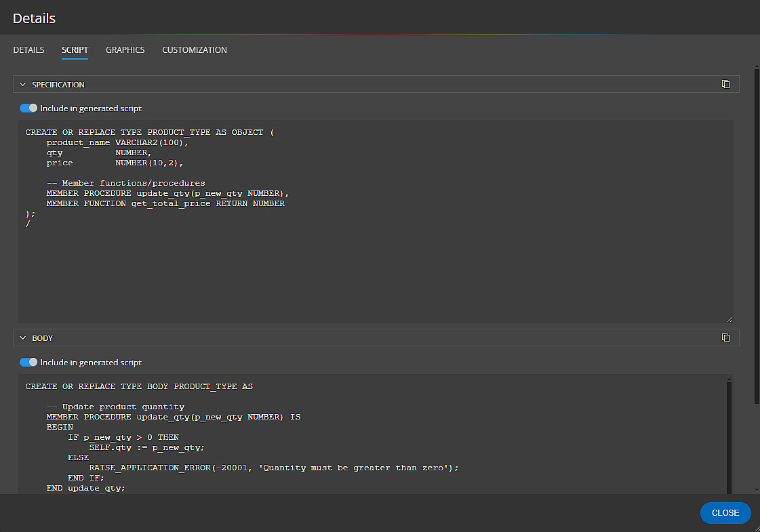Click inside the SPECIFICATION code editor
The height and width of the screenshot is (532, 760).
339,217
